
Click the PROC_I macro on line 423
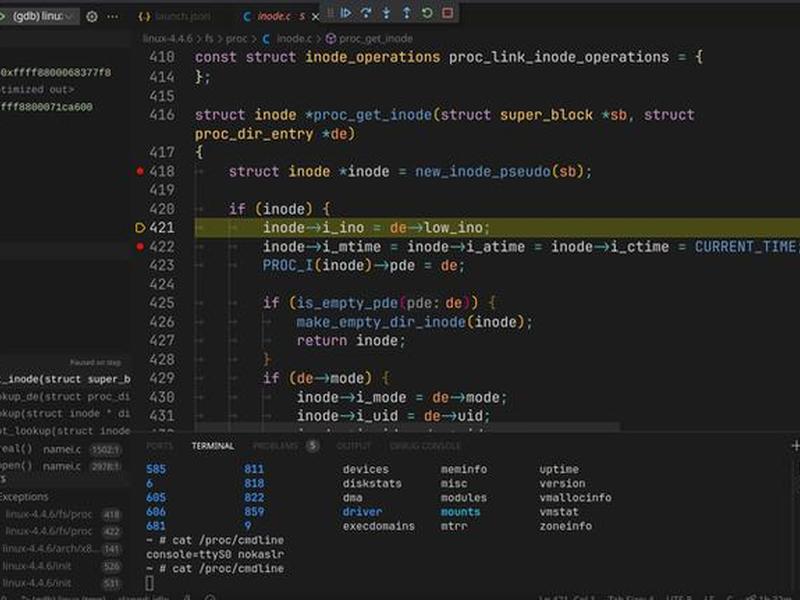[288, 265]
